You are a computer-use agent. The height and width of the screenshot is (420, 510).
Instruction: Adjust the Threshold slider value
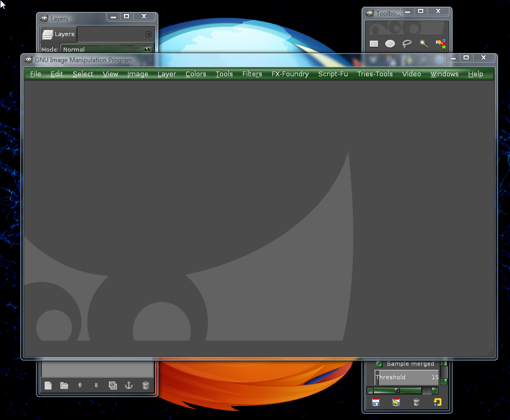pyautogui.click(x=407, y=377)
